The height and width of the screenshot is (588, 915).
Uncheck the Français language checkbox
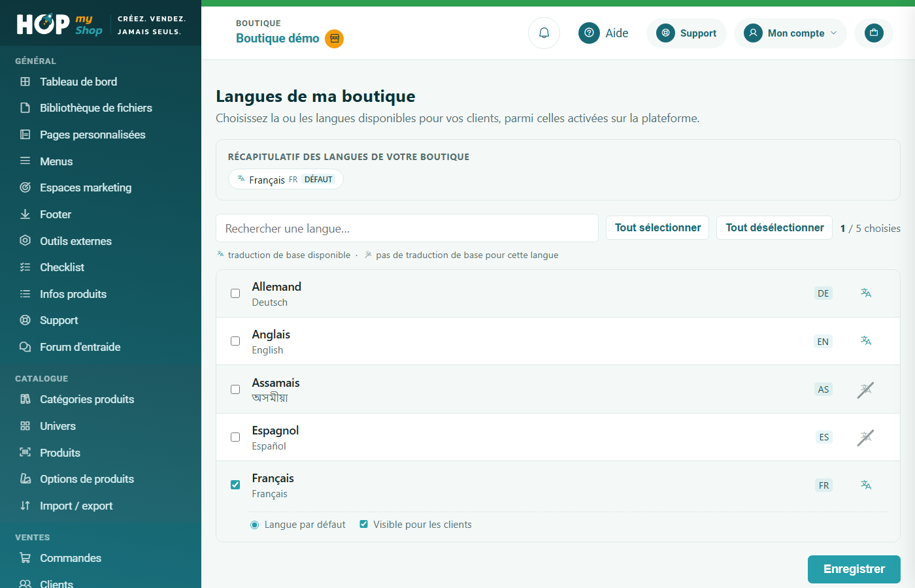(x=235, y=485)
